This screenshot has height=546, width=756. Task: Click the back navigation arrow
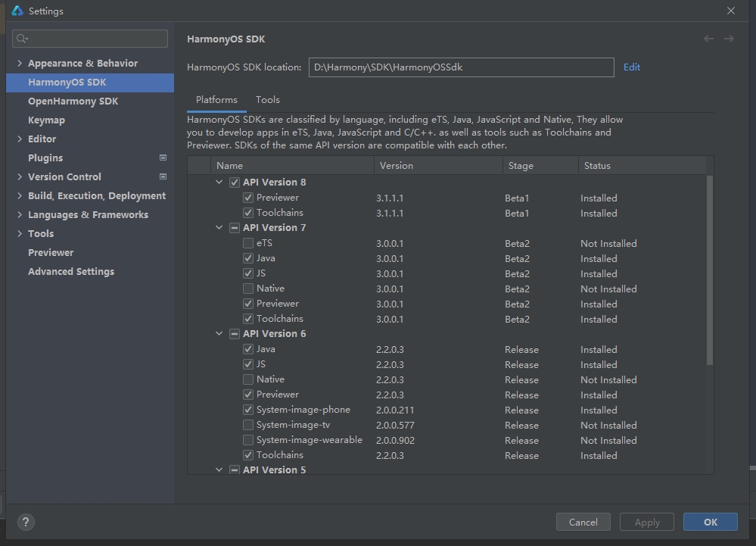[708, 39]
